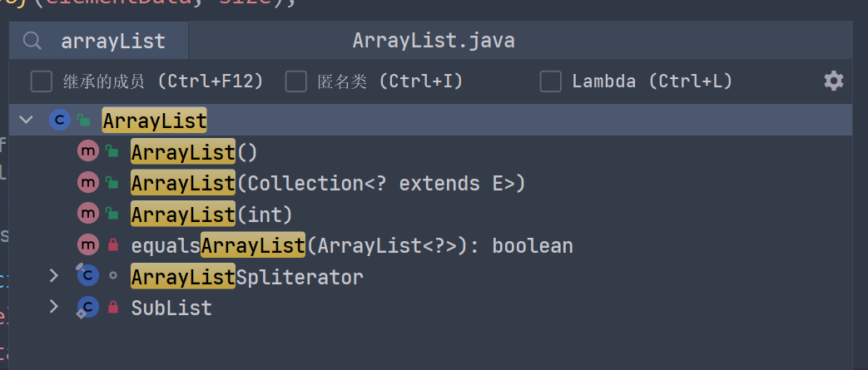Click method icon beside ArrayList(int)
Viewport: 868px width, 370px height.
click(87, 215)
